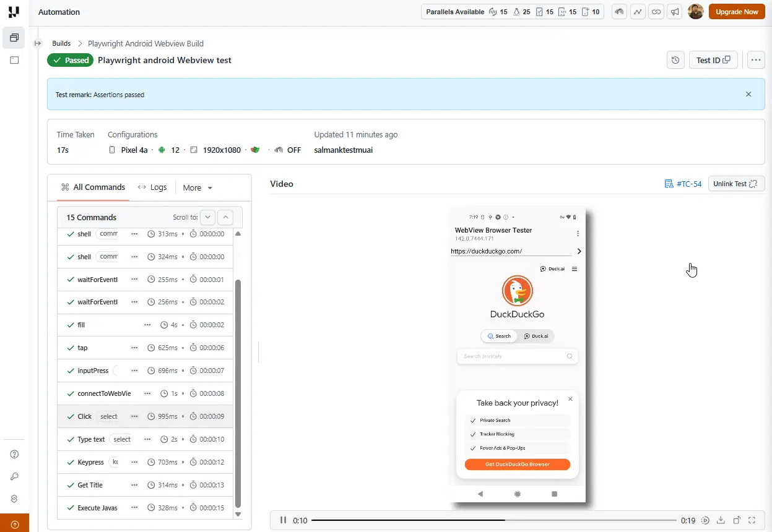Select the inputPress command row
The width and height of the screenshot is (772, 532).
point(145,371)
